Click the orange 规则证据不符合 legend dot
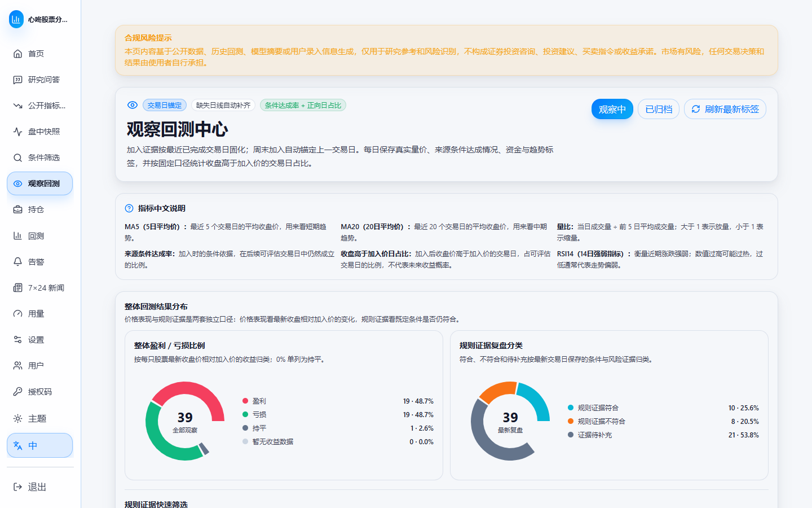Screen dimensions: 812x508 point(571,421)
